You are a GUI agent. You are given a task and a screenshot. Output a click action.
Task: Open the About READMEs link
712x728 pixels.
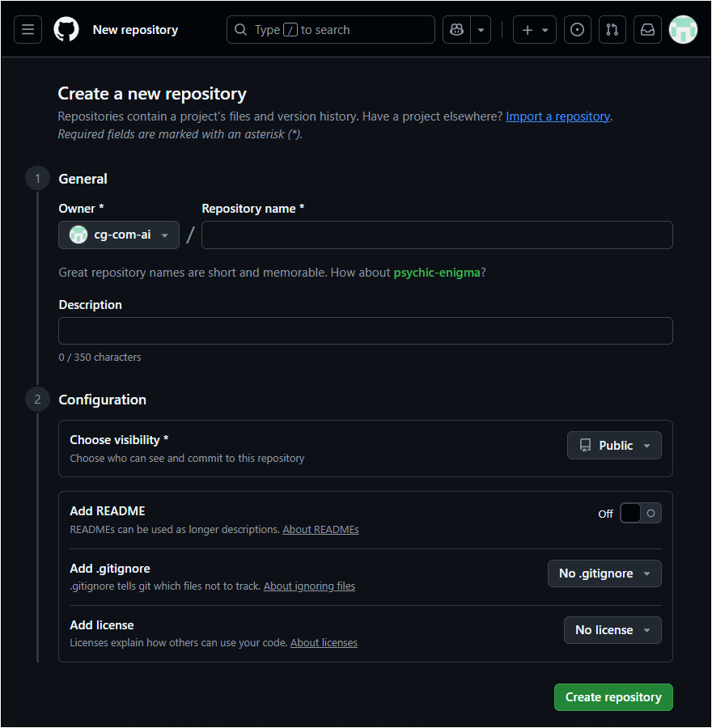click(x=320, y=530)
